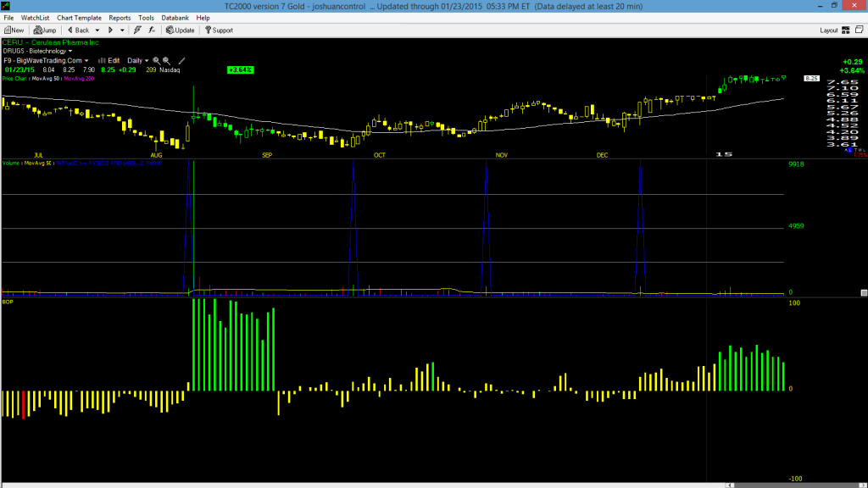Click the Update data button
The height and width of the screenshot is (488, 868).
click(x=181, y=30)
